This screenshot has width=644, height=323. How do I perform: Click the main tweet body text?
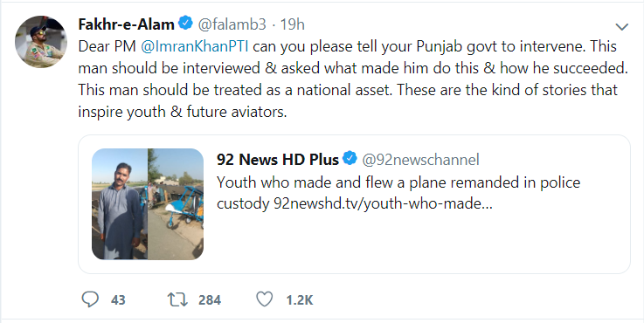point(353,79)
